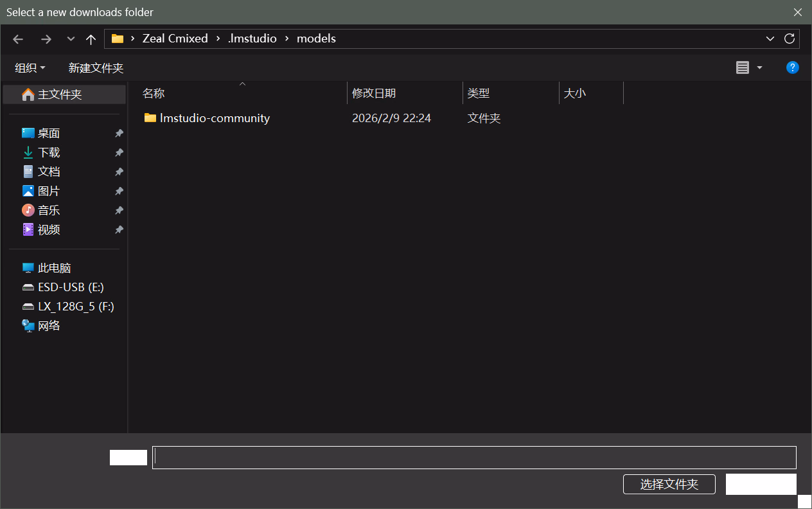Change the view layout icon

point(743,67)
